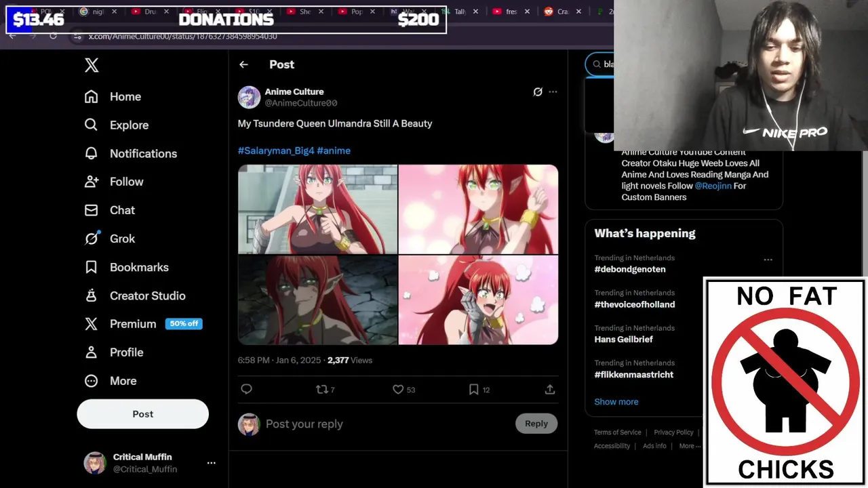Open the @Reojinn mention link
This screenshot has width=868, height=488.
click(x=713, y=186)
